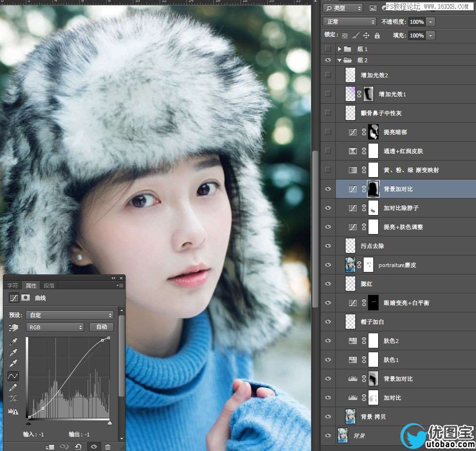Hide the 污点去除 layer
The width and height of the screenshot is (476, 451).
click(328, 246)
